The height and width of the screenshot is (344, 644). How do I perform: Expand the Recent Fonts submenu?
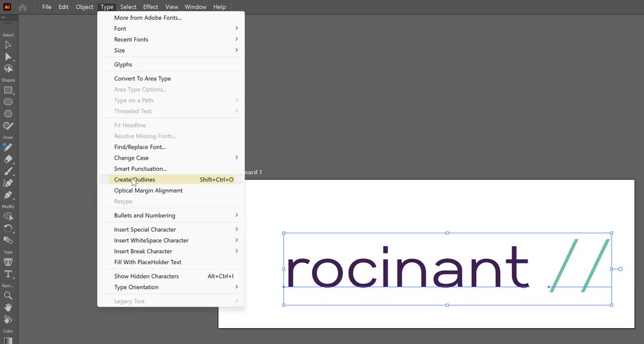click(171, 39)
